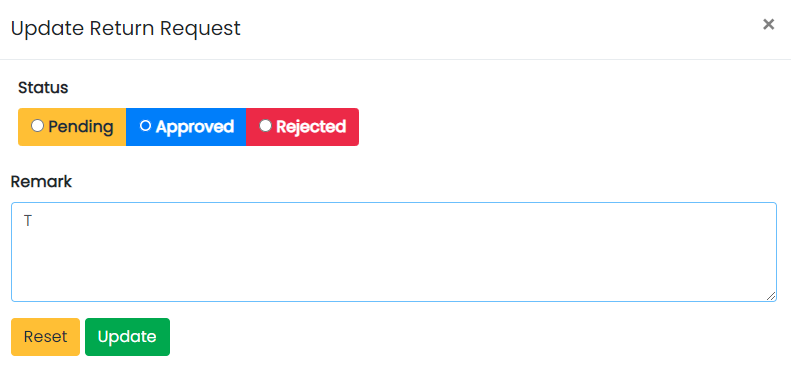Click the word Rejected in status group
Image resolution: width=791 pixels, height=369 pixels.
311,127
